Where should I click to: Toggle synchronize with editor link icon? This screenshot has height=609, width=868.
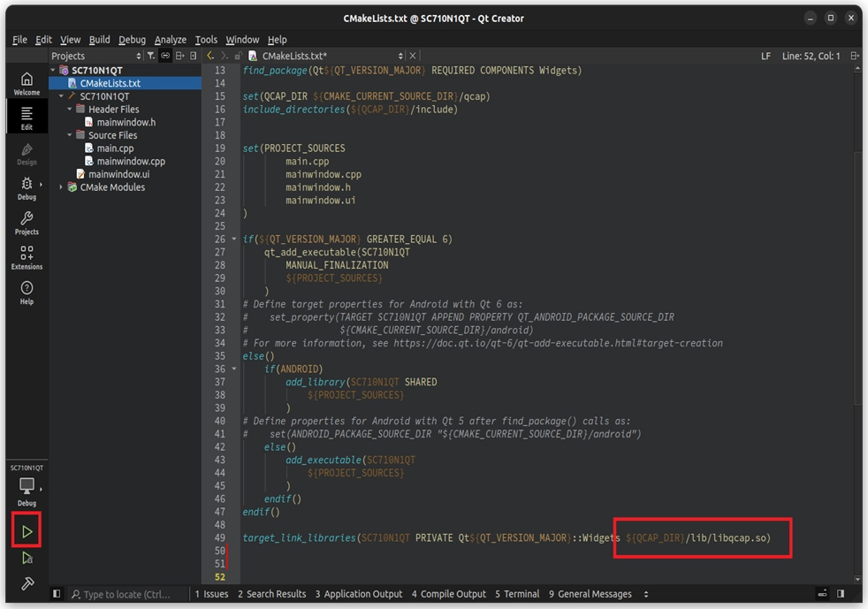pyautogui.click(x=165, y=56)
